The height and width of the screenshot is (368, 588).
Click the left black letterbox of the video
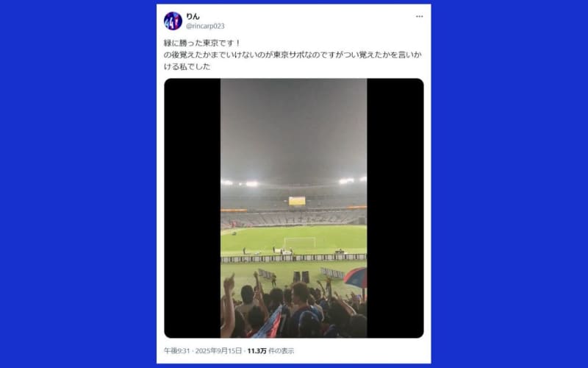(193, 208)
